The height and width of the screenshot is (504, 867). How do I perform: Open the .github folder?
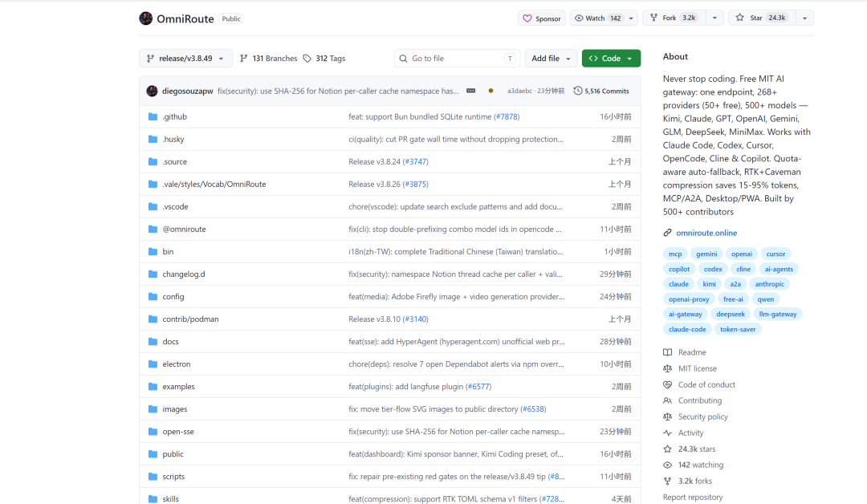[x=175, y=116]
